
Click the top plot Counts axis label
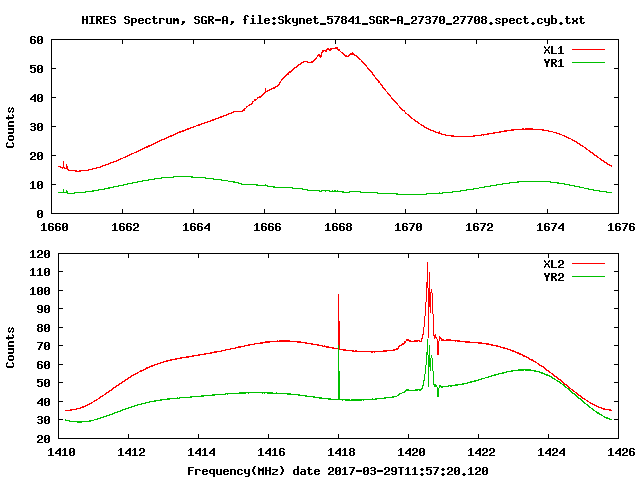pos(10,127)
